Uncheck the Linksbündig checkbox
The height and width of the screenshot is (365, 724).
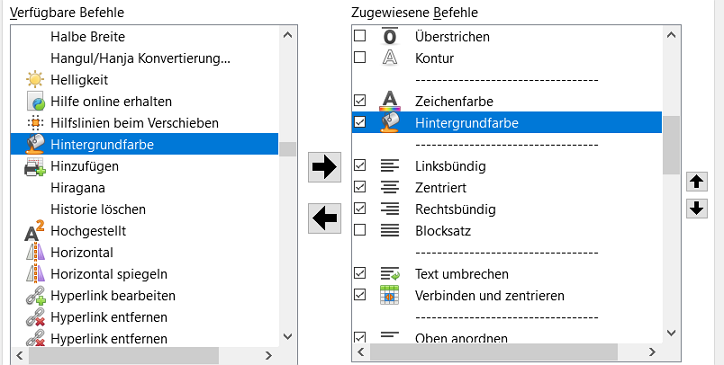click(360, 165)
